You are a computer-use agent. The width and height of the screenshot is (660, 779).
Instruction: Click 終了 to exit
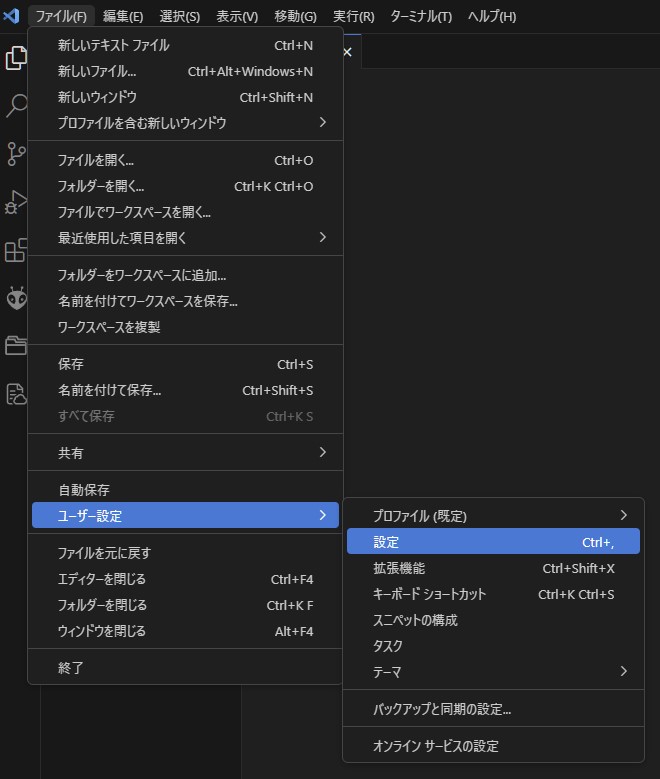click(x=185, y=668)
